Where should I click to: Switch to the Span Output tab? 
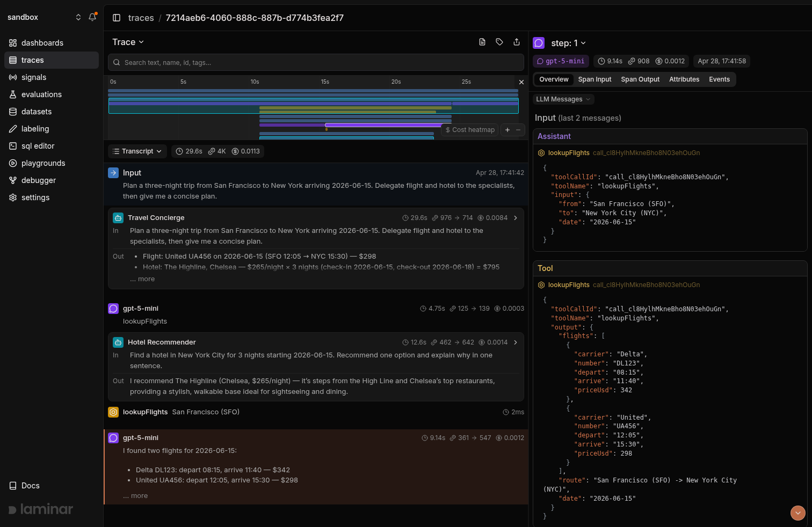tap(640, 79)
